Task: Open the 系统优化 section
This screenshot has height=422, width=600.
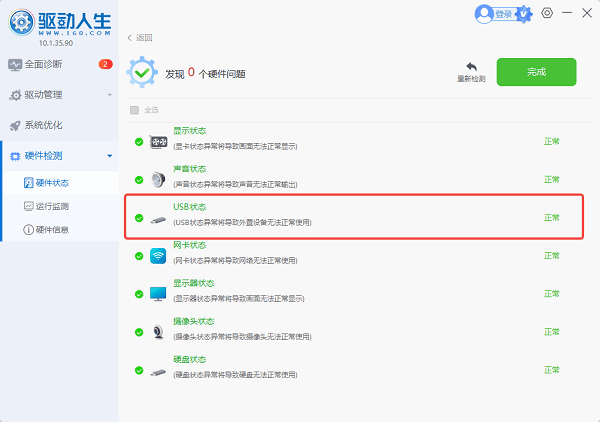Action: 60,125
